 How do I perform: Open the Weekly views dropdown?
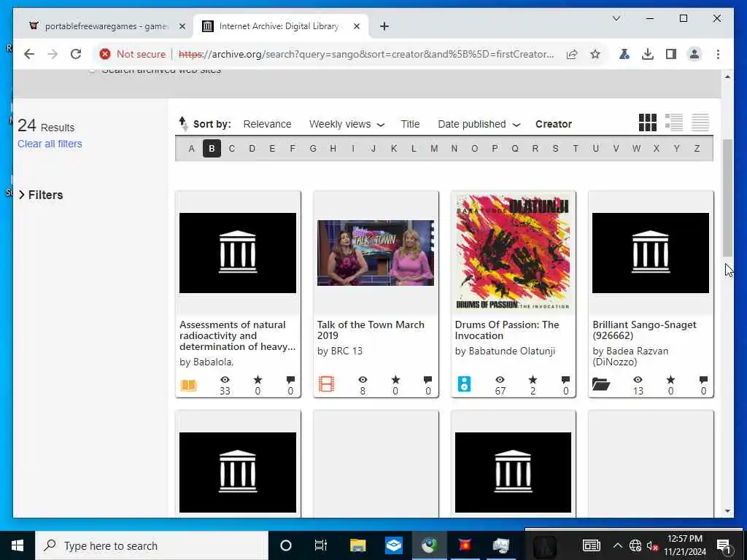(x=347, y=124)
